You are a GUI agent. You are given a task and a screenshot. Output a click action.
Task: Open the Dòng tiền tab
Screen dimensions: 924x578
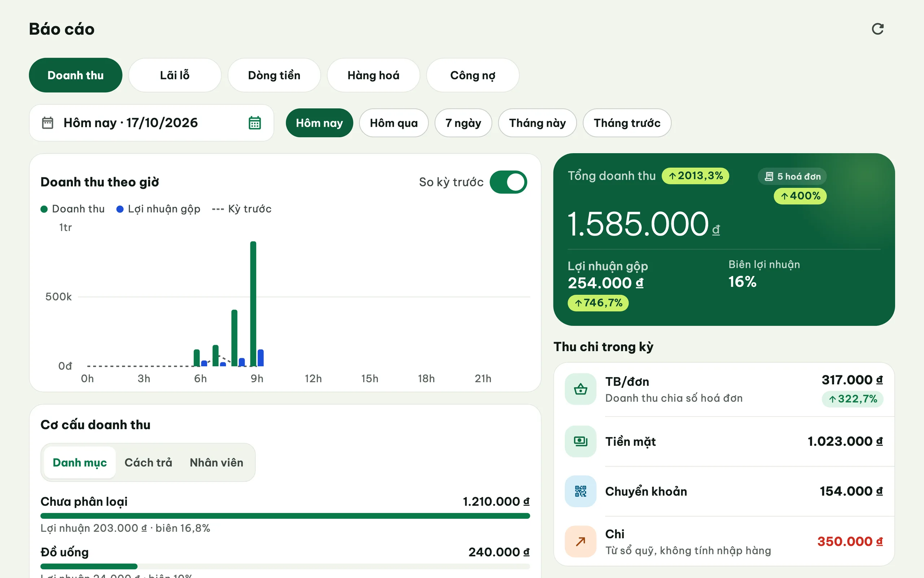(x=274, y=75)
